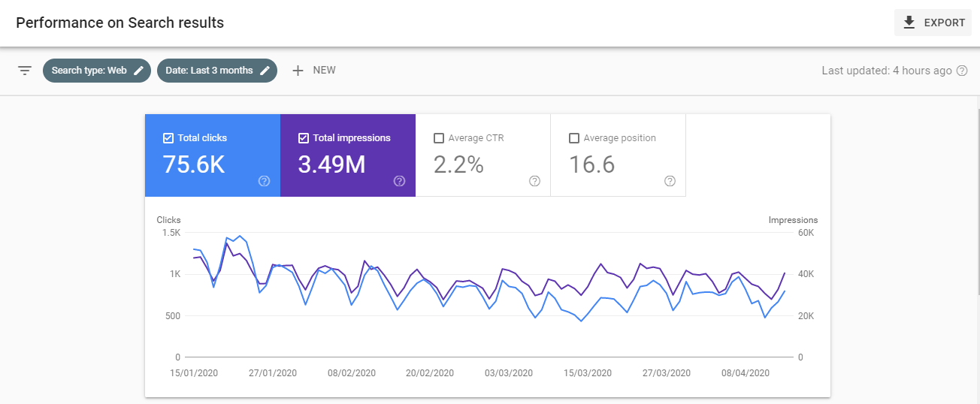
Task: Click the plus icon beside NEW
Action: coord(298,71)
